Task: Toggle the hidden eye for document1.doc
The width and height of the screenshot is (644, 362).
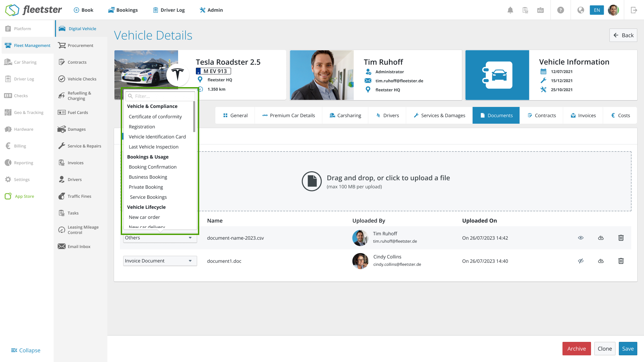Action: (x=581, y=261)
